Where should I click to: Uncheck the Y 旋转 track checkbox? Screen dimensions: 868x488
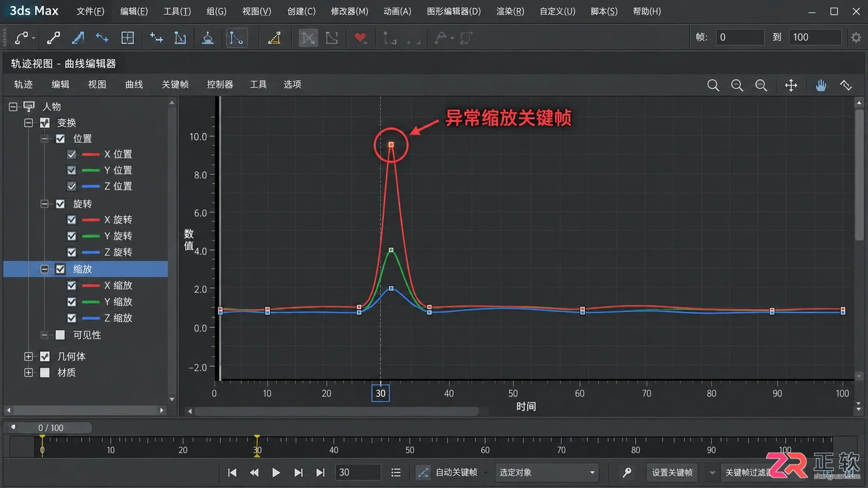[x=72, y=236]
